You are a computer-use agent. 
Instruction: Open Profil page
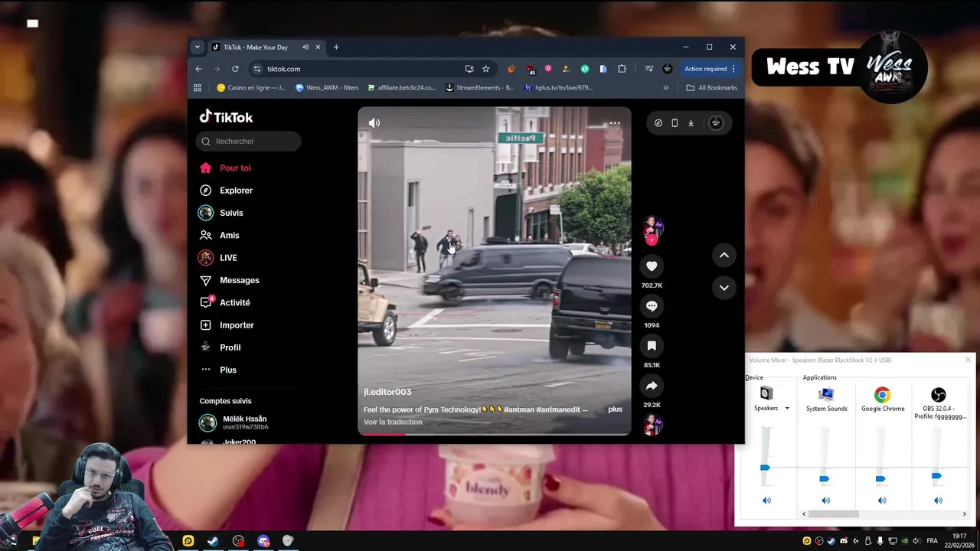(220, 347)
